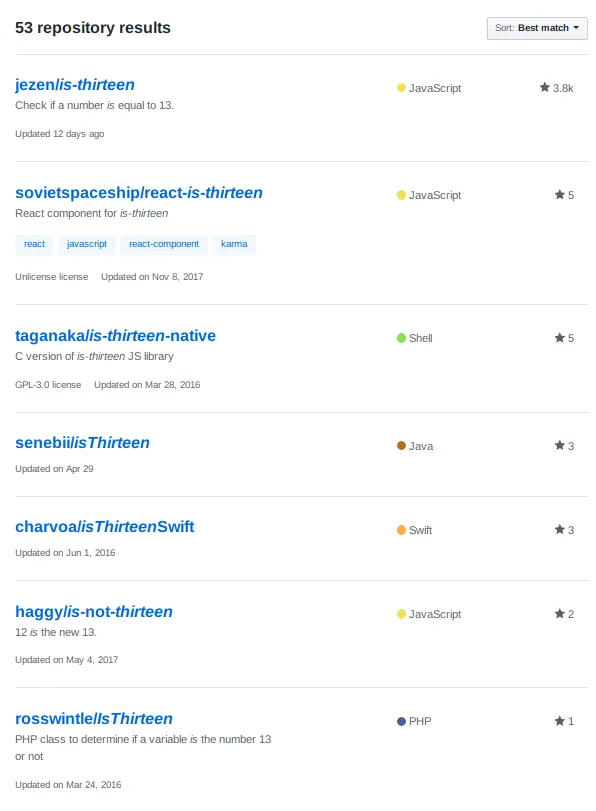This screenshot has width=596, height=811.
Task: Click star icon for charvoa/isThirteenSwift
Action: coord(559,529)
